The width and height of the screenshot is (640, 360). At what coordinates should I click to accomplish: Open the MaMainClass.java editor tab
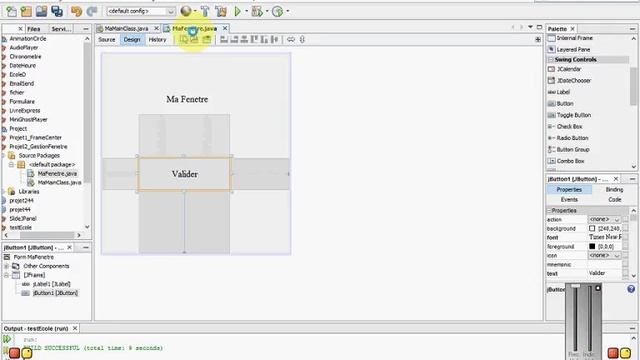(126, 29)
